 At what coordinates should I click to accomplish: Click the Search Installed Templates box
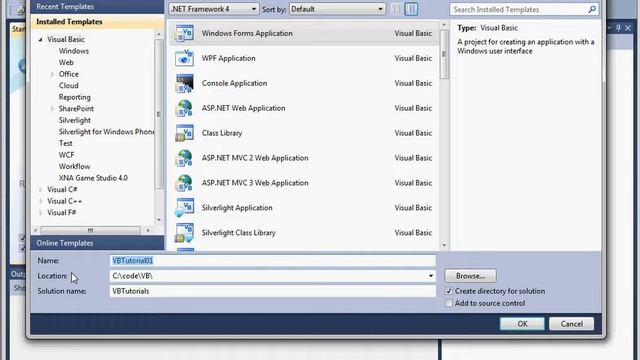coord(524,9)
